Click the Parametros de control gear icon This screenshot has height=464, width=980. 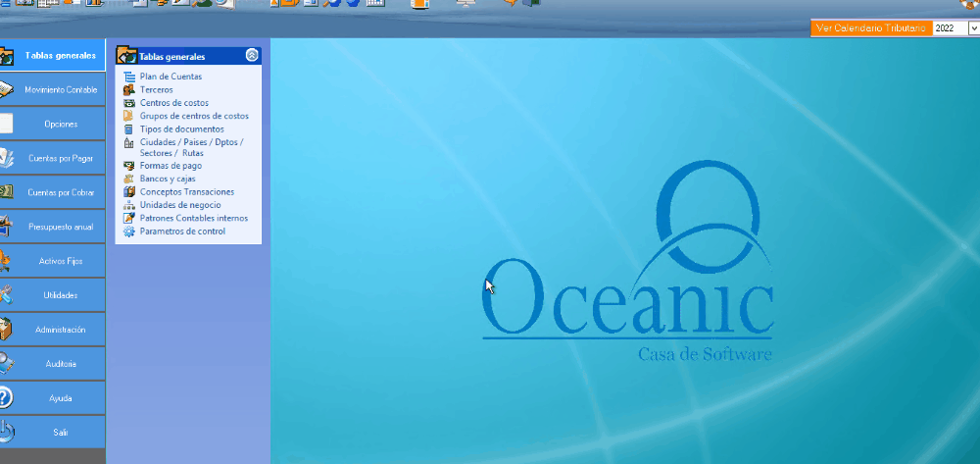[129, 232]
